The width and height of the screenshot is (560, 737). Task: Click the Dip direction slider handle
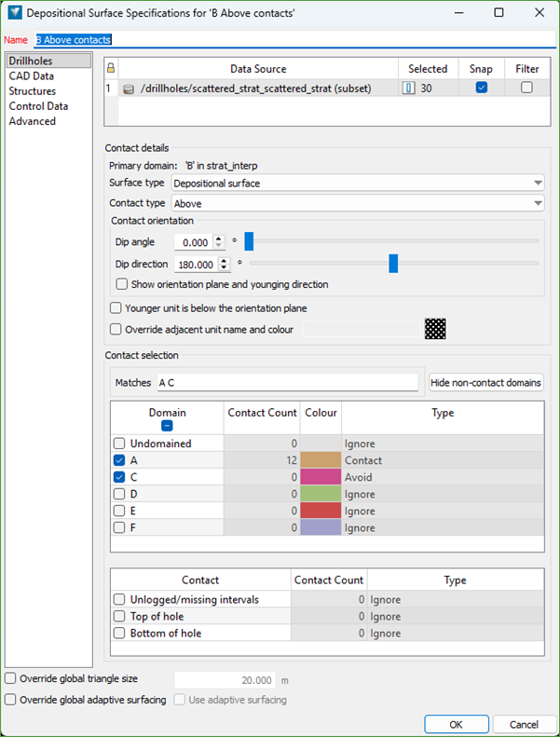pyautogui.click(x=393, y=264)
